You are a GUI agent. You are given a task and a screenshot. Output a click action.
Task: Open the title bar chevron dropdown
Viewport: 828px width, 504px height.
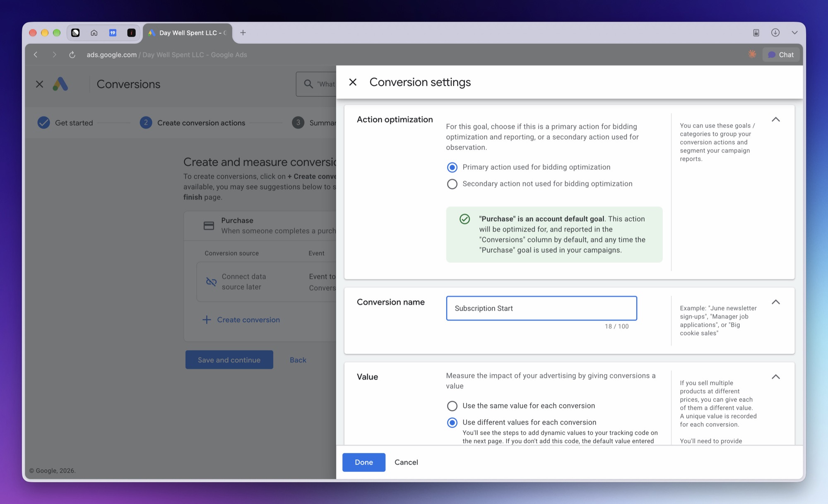coord(794,33)
